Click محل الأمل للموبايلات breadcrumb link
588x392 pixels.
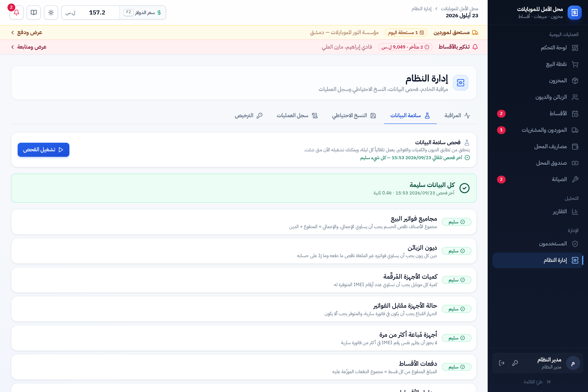459,9
